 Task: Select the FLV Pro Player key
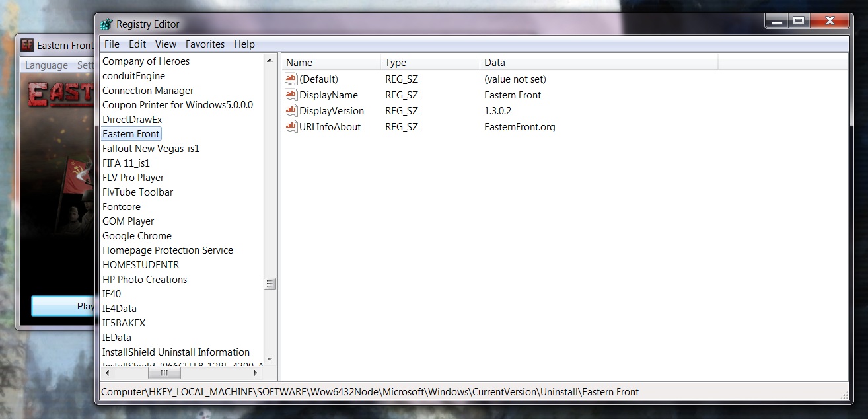tap(133, 178)
